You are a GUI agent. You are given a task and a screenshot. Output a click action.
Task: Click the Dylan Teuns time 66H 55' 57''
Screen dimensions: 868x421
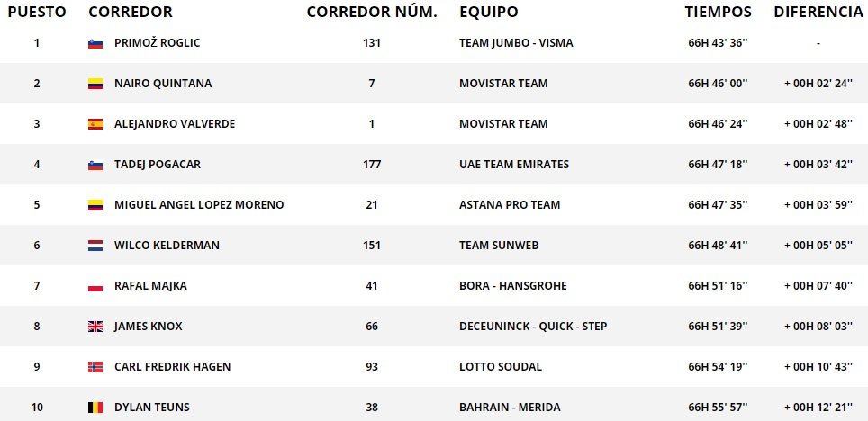pyautogui.click(x=718, y=408)
